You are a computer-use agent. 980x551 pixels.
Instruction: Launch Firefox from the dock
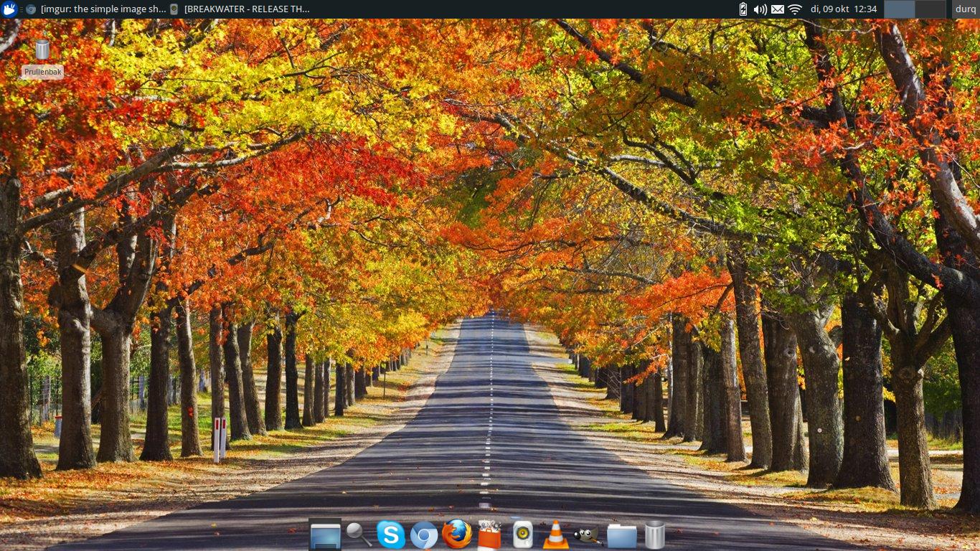pyautogui.click(x=457, y=534)
